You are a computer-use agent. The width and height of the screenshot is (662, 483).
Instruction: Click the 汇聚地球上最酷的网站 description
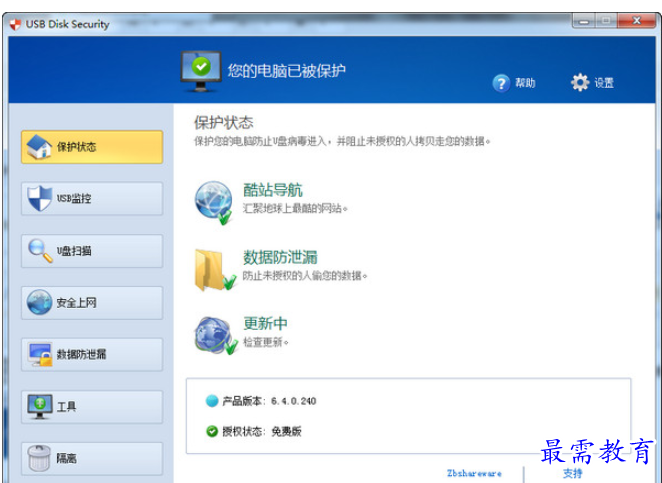coord(295,209)
